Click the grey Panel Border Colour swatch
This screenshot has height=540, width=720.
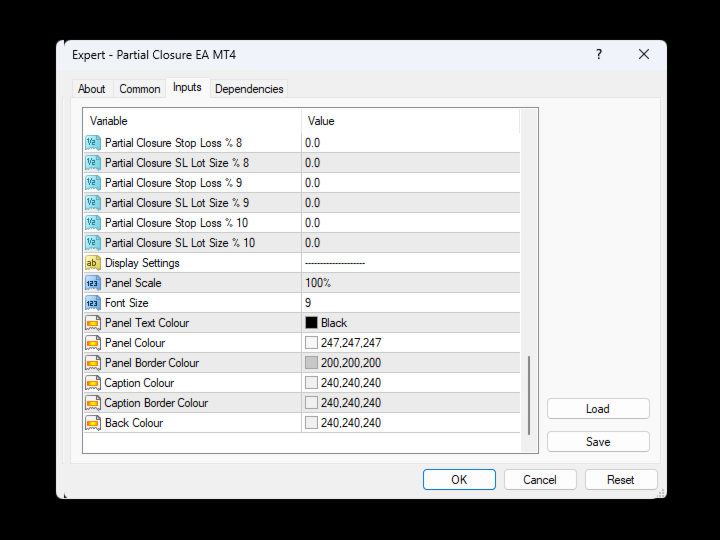(311, 363)
